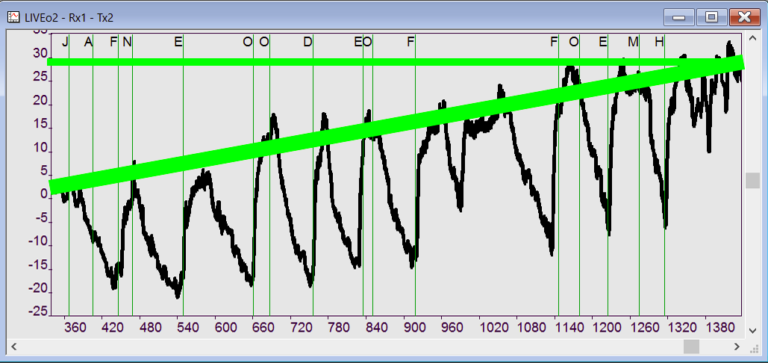Select the E marker label between N and O

[x=178, y=42]
